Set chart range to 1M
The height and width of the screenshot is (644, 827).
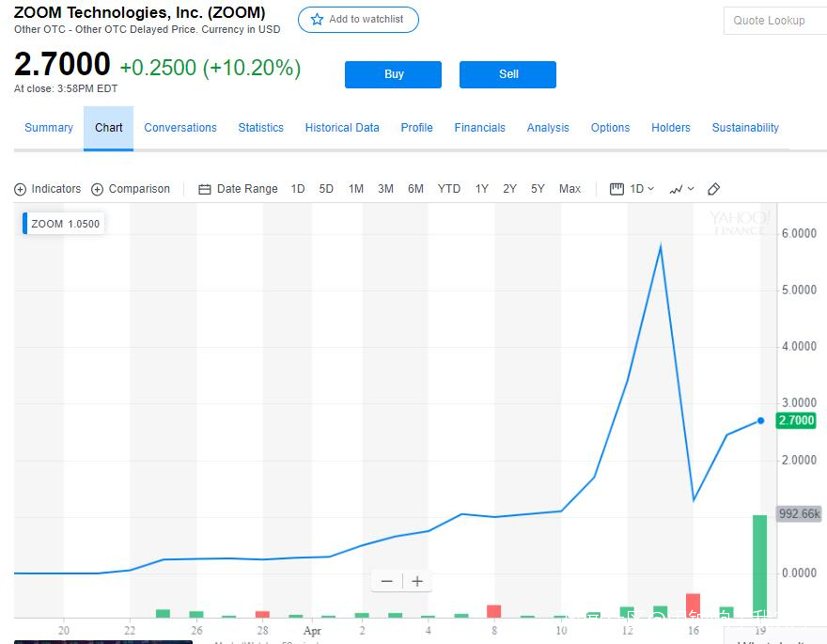pyautogui.click(x=356, y=189)
